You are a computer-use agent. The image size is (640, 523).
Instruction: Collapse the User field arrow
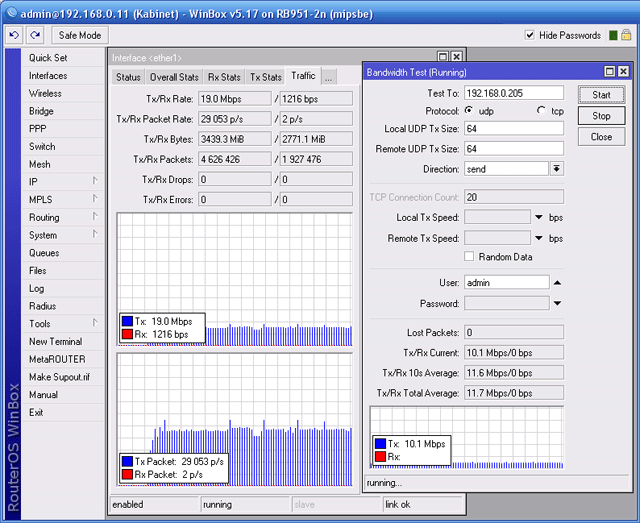pyautogui.click(x=557, y=283)
